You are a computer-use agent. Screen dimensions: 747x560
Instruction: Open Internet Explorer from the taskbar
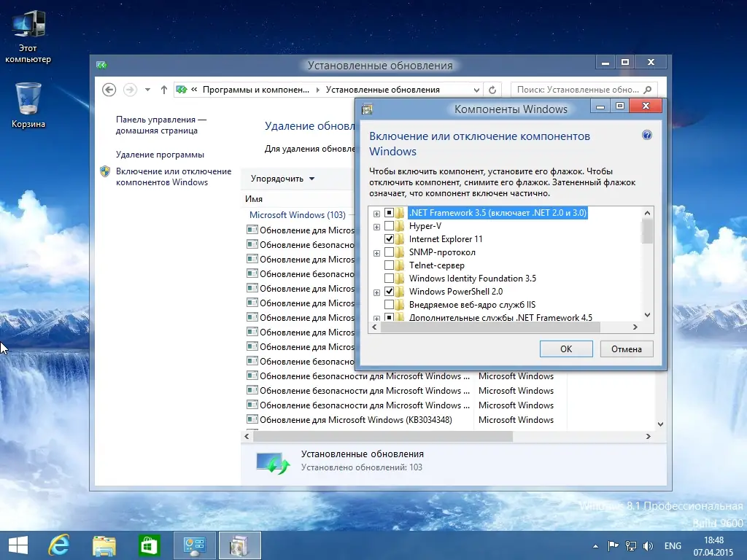coord(59,545)
